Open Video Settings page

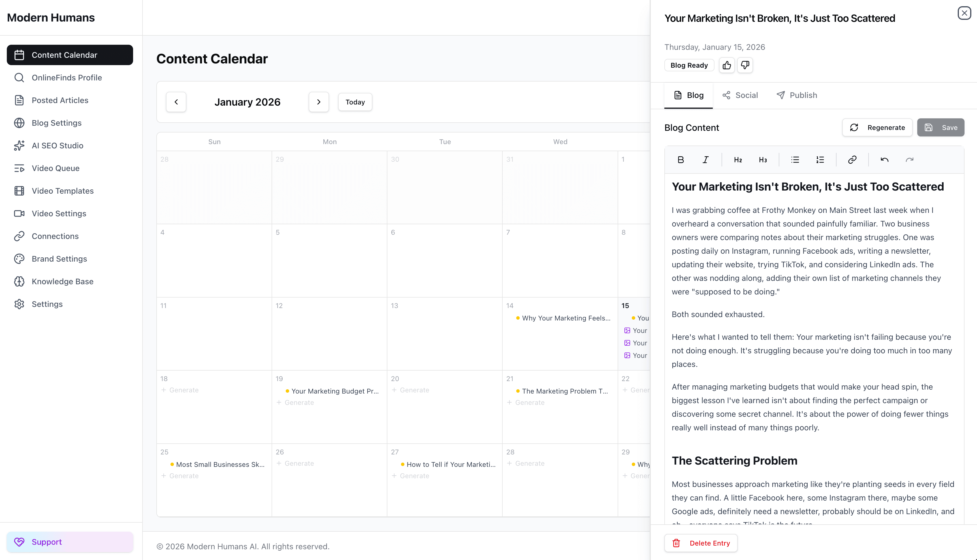[70, 213]
